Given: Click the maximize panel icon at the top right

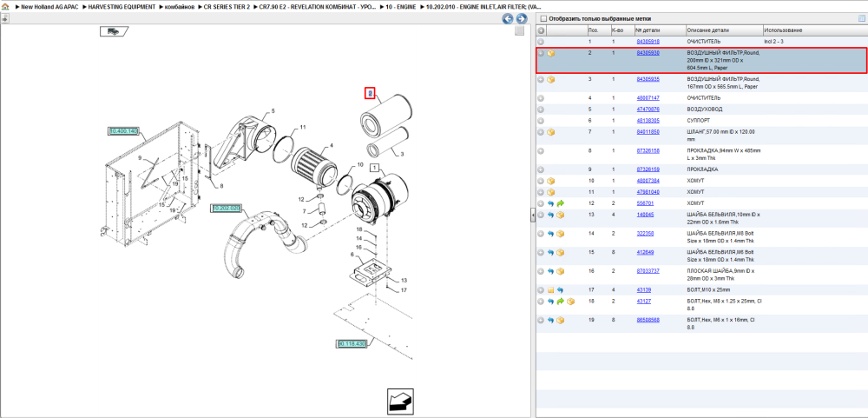Looking at the screenshot, I should tap(861, 18).
